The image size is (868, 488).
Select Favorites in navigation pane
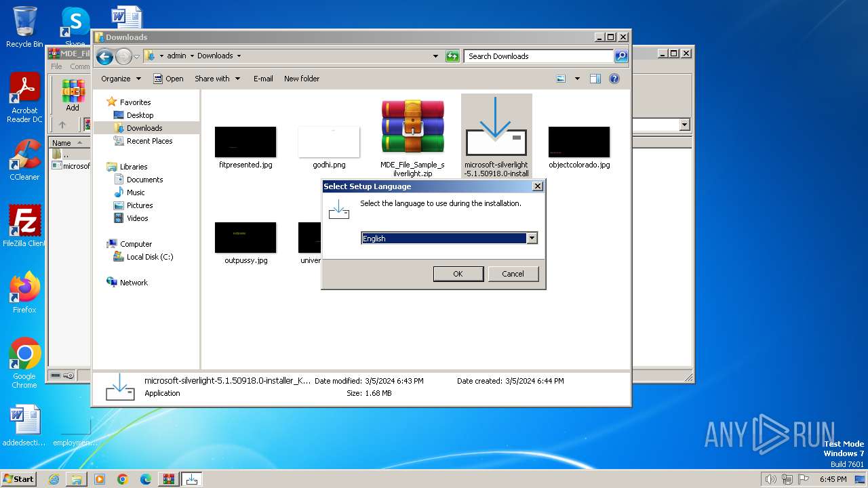pyautogui.click(x=135, y=102)
